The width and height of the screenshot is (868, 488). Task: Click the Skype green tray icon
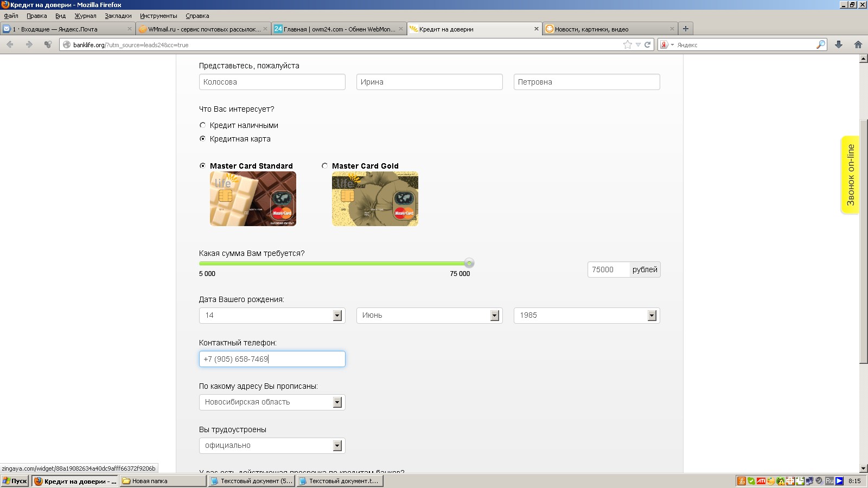[x=751, y=481]
